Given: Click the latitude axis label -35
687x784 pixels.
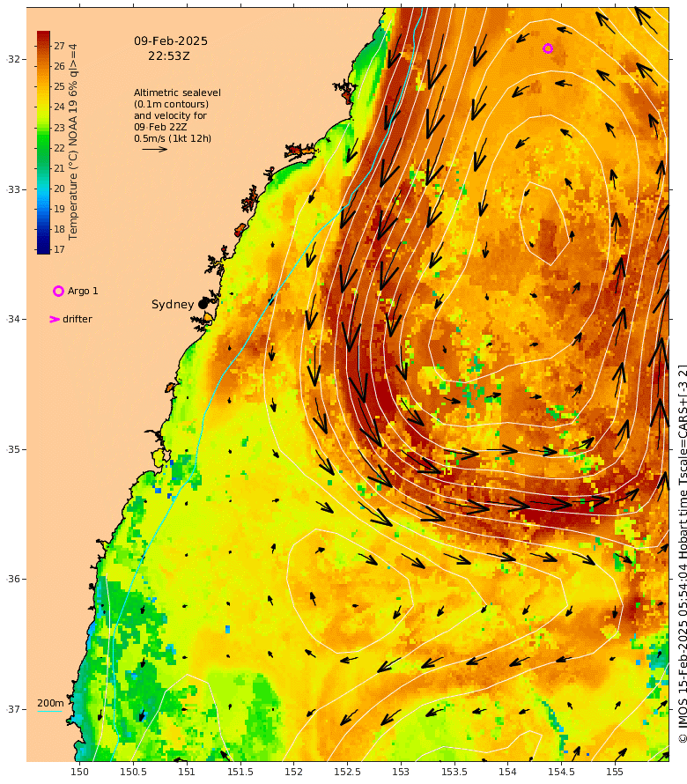Looking at the screenshot, I should 13,449.
